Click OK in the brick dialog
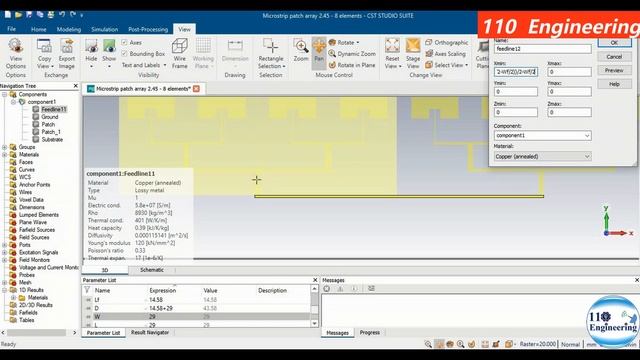Viewport: 640px width, 360px height. click(x=614, y=42)
